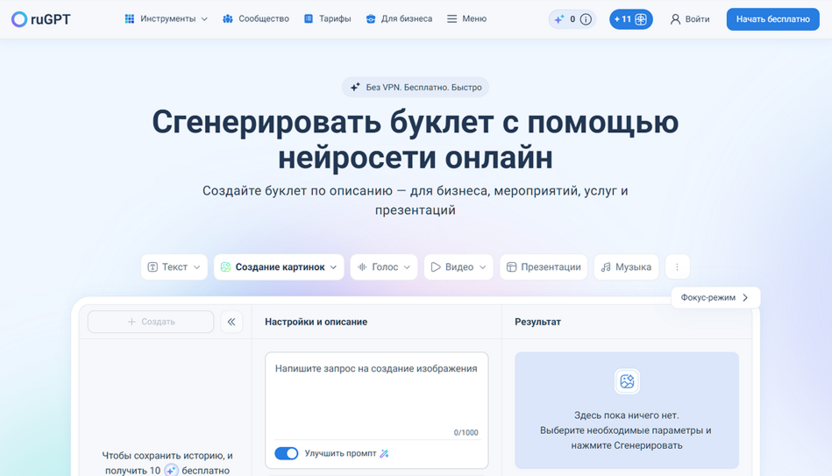This screenshot has height=476, width=832.
Task: Click the info icon next to balance 0
Action: tap(586, 19)
